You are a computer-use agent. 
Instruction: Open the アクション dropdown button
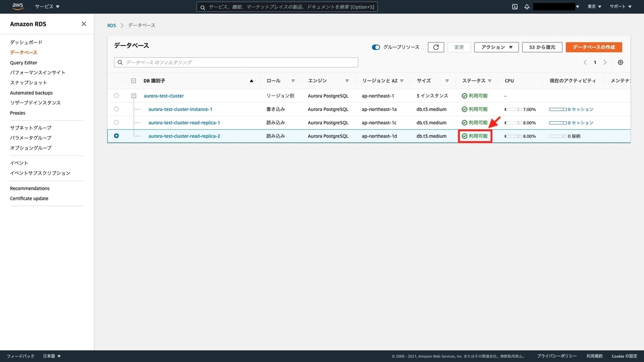pyautogui.click(x=496, y=47)
